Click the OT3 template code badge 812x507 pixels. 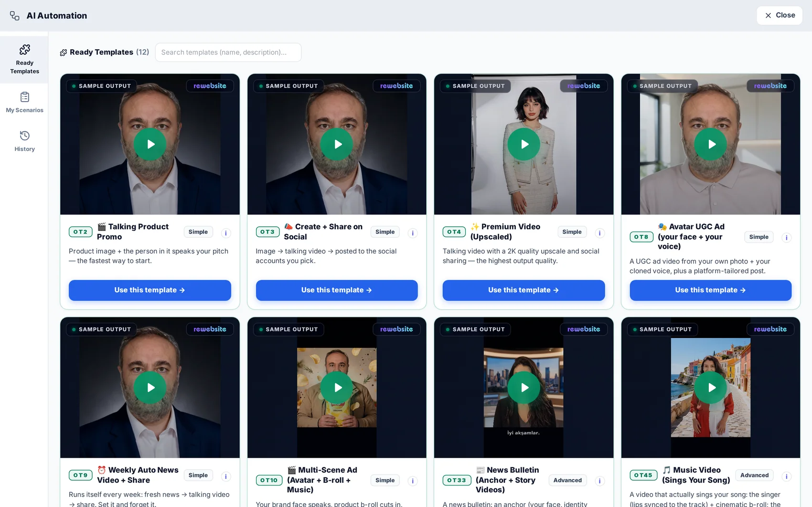(267, 232)
